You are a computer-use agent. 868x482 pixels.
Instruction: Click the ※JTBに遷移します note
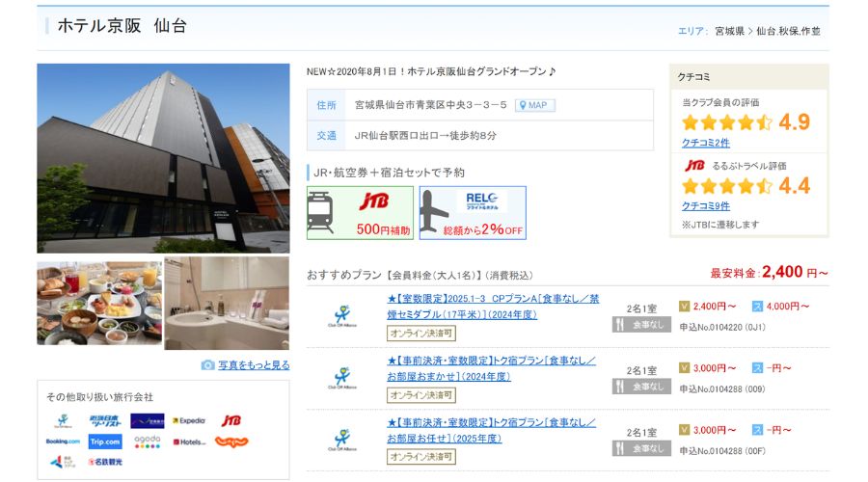click(x=720, y=225)
